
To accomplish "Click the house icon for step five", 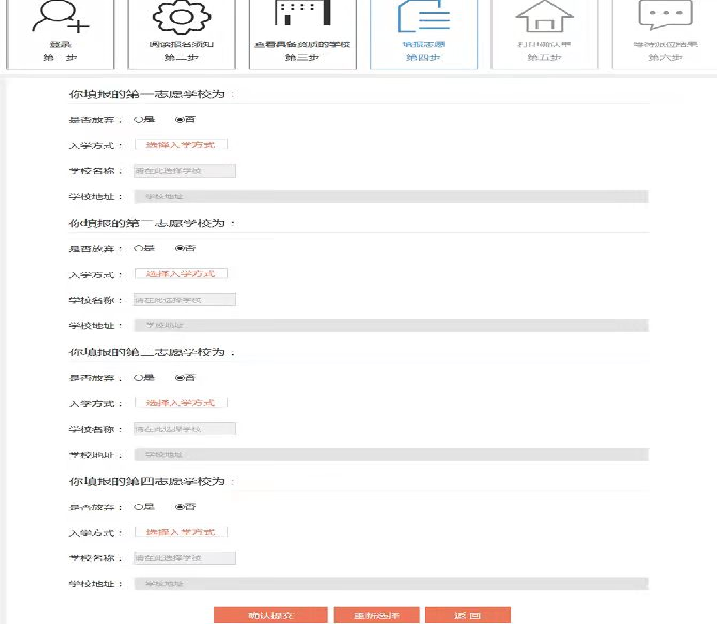I will point(544,16).
